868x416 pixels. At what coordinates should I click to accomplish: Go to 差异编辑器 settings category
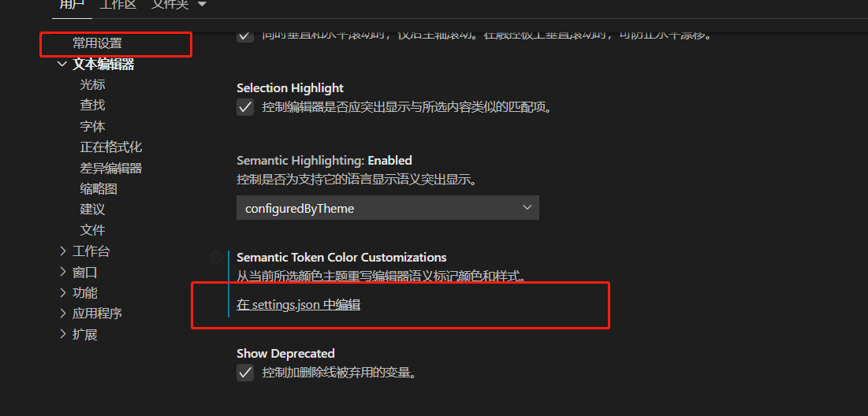[x=110, y=168]
